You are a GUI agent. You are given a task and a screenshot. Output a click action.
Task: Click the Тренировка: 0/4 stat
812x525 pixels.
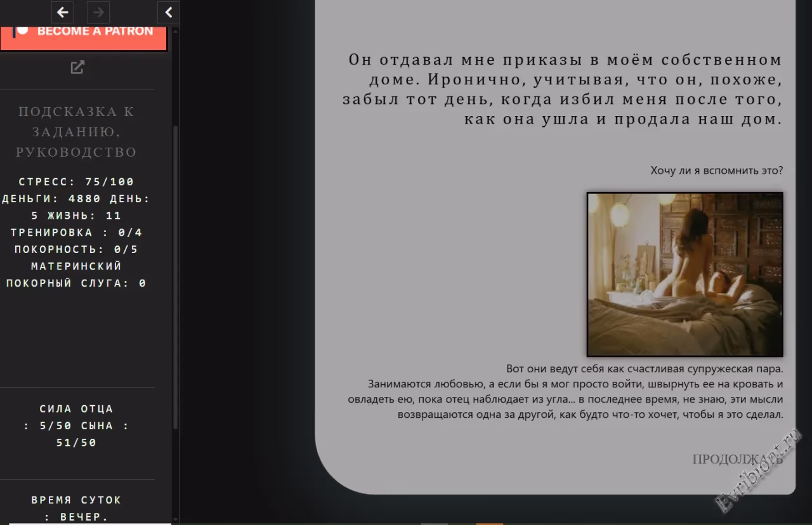click(76, 233)
